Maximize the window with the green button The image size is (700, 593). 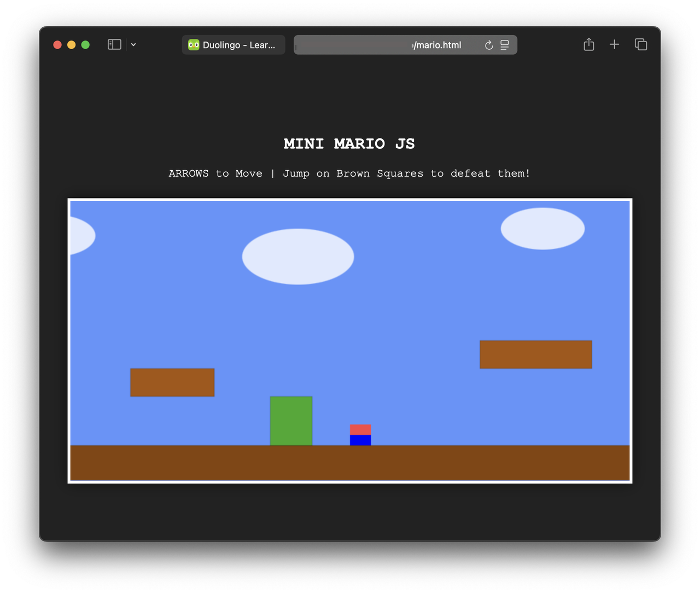coord(85,45)
